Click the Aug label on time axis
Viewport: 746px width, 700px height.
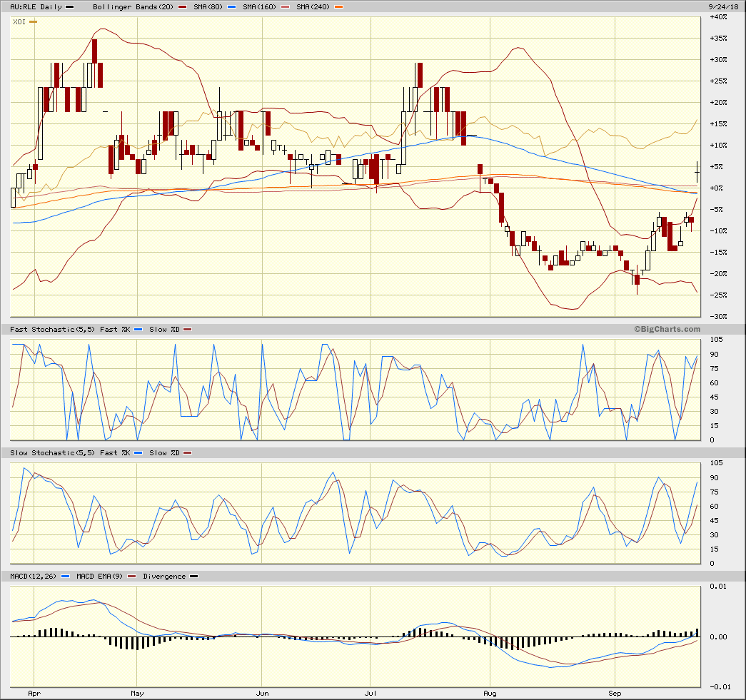[x=490, y=694]
